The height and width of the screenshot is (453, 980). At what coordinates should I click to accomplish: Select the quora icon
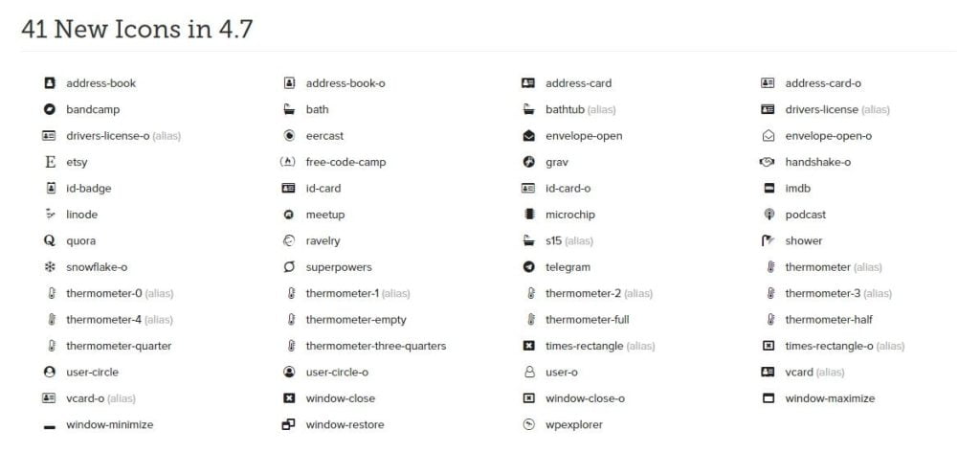click(50, 240)
